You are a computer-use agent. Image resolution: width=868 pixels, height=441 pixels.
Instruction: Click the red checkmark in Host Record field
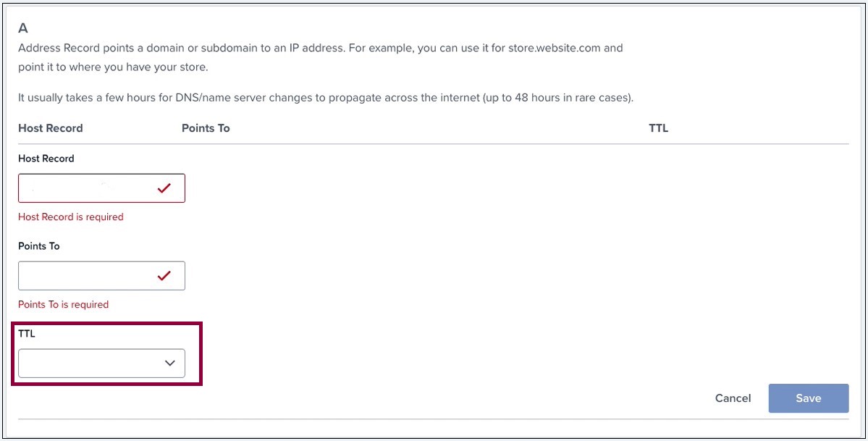tap(164, 188)
